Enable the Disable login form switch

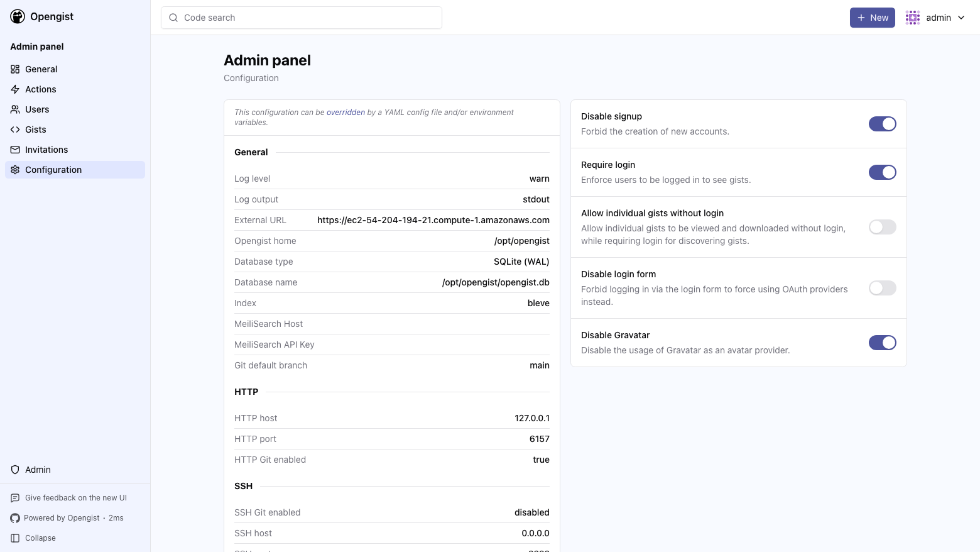click(x=883, y=288)
